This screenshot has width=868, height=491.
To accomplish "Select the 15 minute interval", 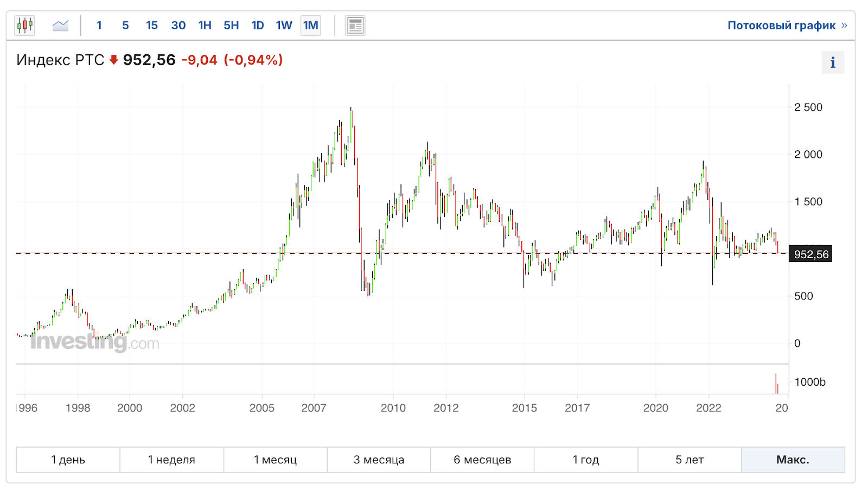I will (x=152, y=25).
